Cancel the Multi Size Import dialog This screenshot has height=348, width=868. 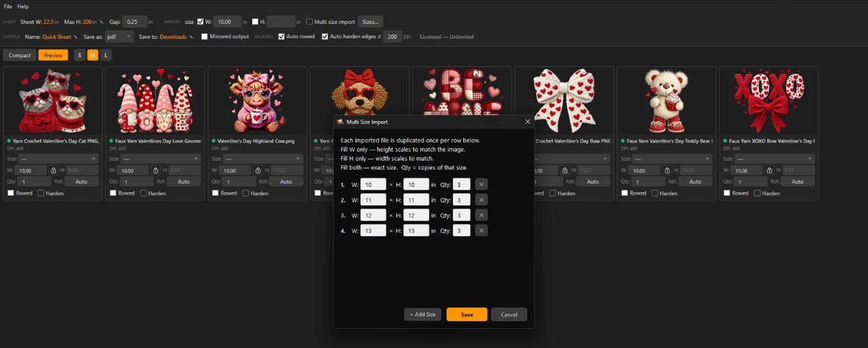tap(509, 315)
